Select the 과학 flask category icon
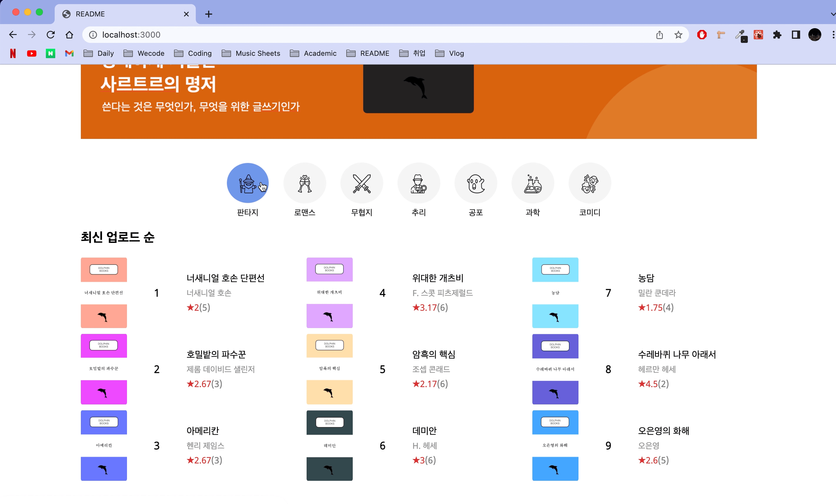 (x=533, y=183)
